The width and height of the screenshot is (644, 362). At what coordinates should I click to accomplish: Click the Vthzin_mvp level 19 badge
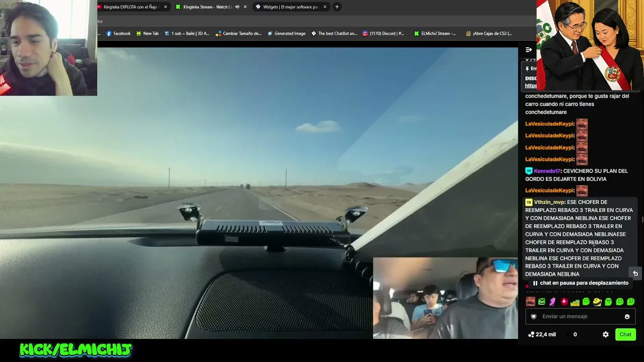(529, 202)
